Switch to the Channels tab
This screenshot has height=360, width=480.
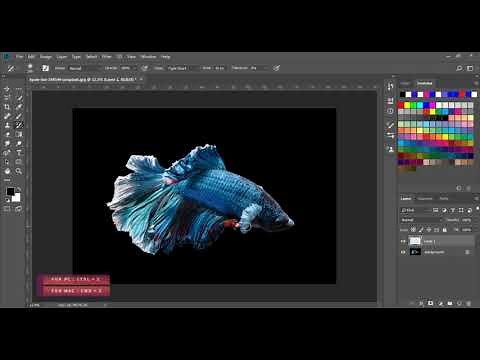(425, 199)
